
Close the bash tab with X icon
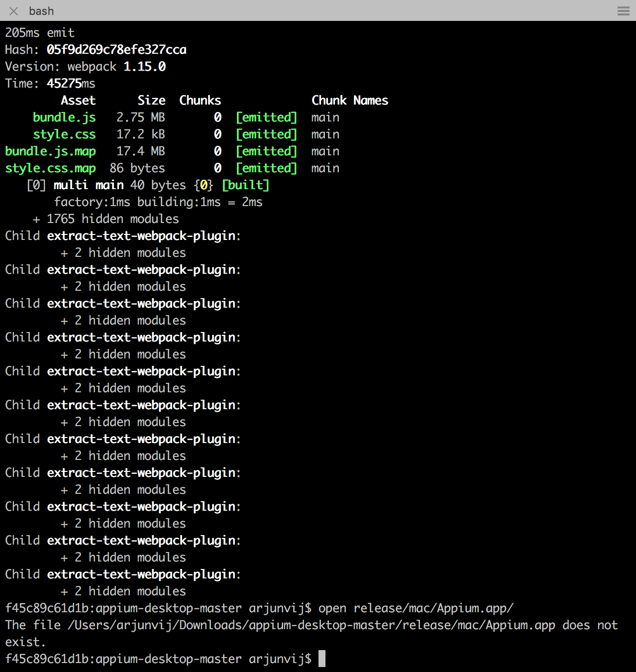13,11
